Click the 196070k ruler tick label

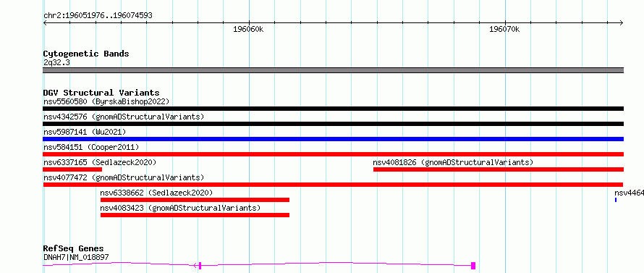click(504, 29)
